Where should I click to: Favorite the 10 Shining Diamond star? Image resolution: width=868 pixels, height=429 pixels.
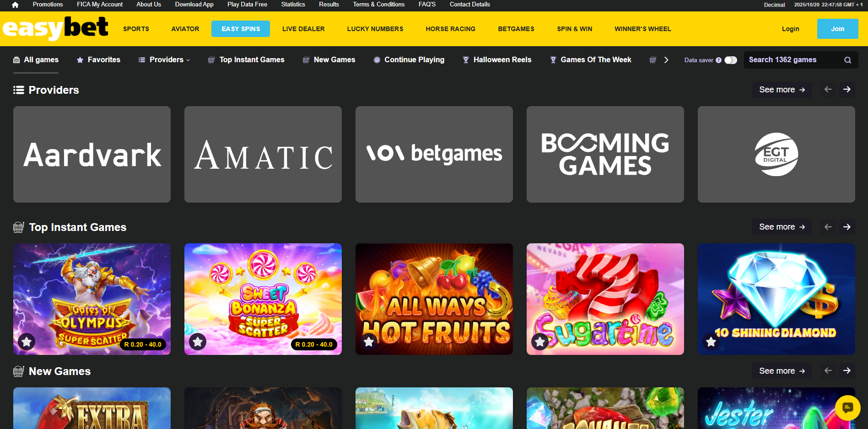tap(711, 342)
